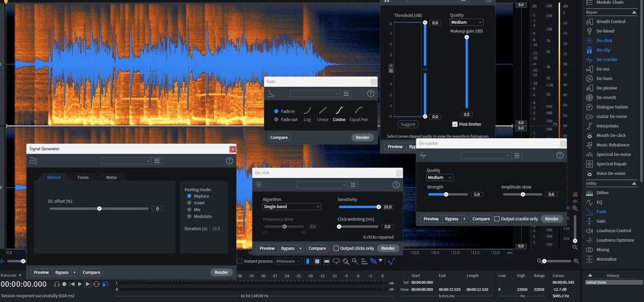Open the De-click preset menu icon

point(354,185)
